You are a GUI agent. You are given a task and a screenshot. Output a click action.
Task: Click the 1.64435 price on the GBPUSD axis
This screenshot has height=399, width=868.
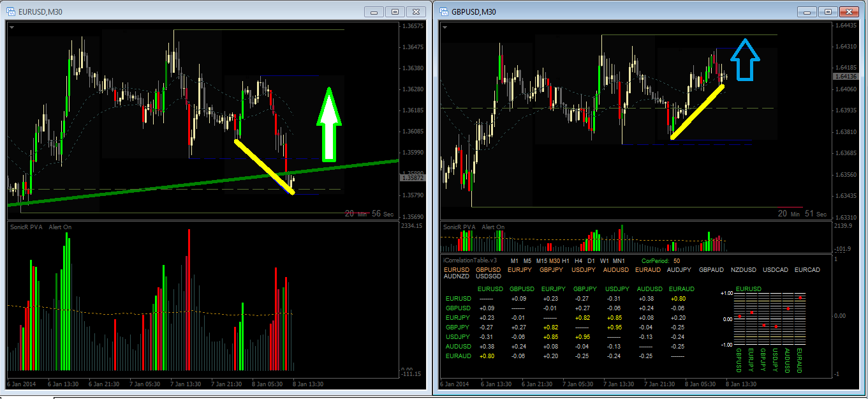846,26
